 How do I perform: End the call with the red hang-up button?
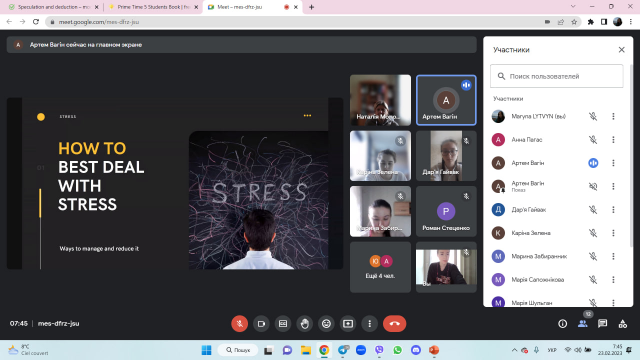point(394,324)
